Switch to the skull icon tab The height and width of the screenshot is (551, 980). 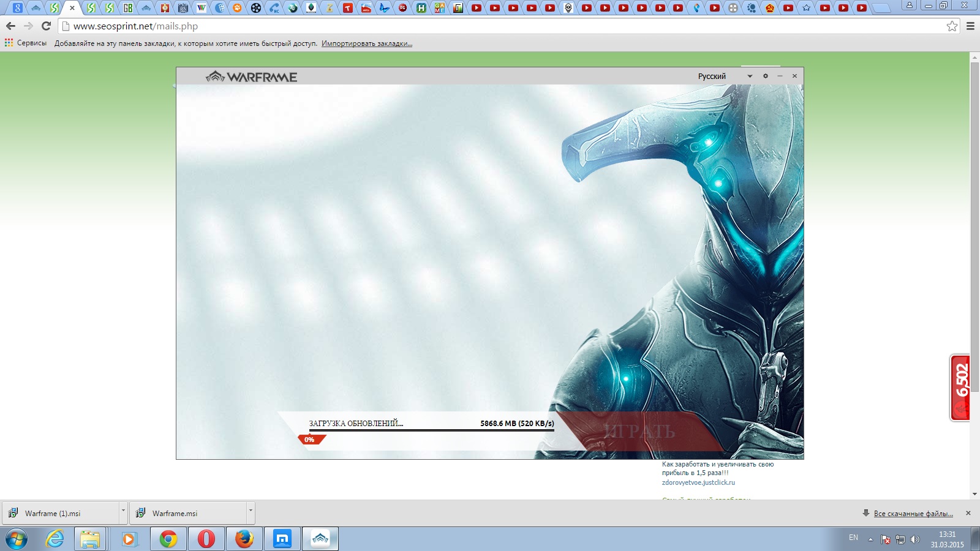[568, 8]
